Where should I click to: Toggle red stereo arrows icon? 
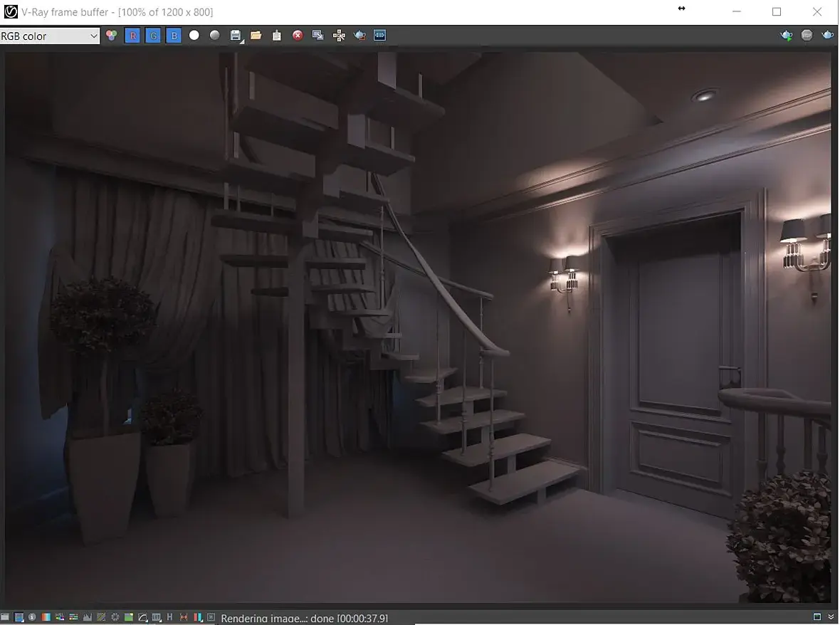(x=184, y=617)
